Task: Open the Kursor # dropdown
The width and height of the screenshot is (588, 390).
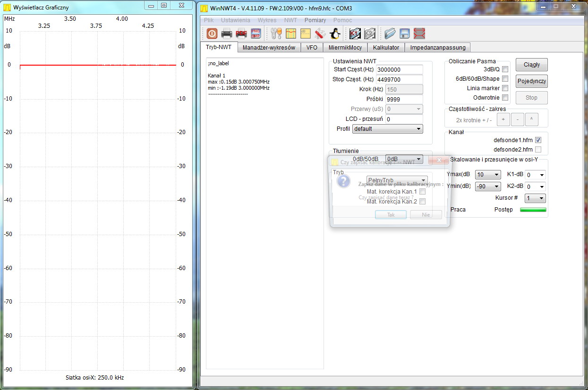Action: 535,198
